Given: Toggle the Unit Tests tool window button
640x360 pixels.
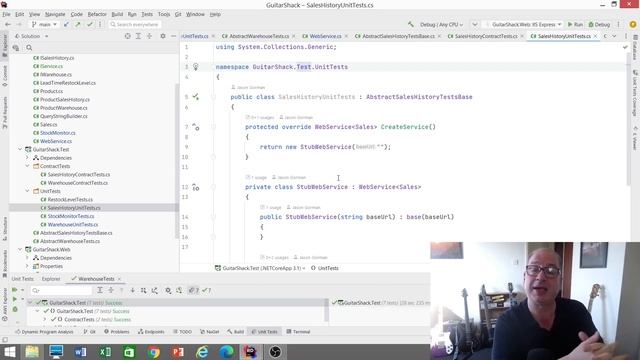Looking at the screenshot, I should (x=264, y=332).
